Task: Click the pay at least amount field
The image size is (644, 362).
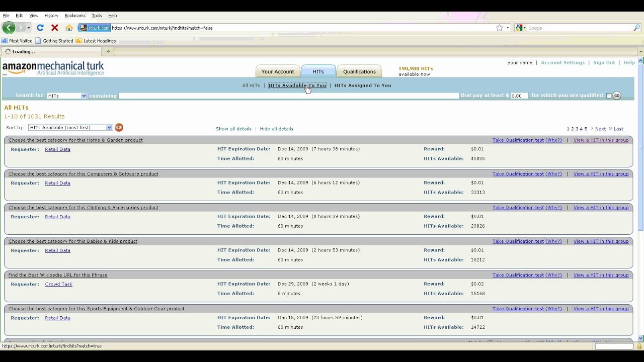Action: (x=519, y=96)
